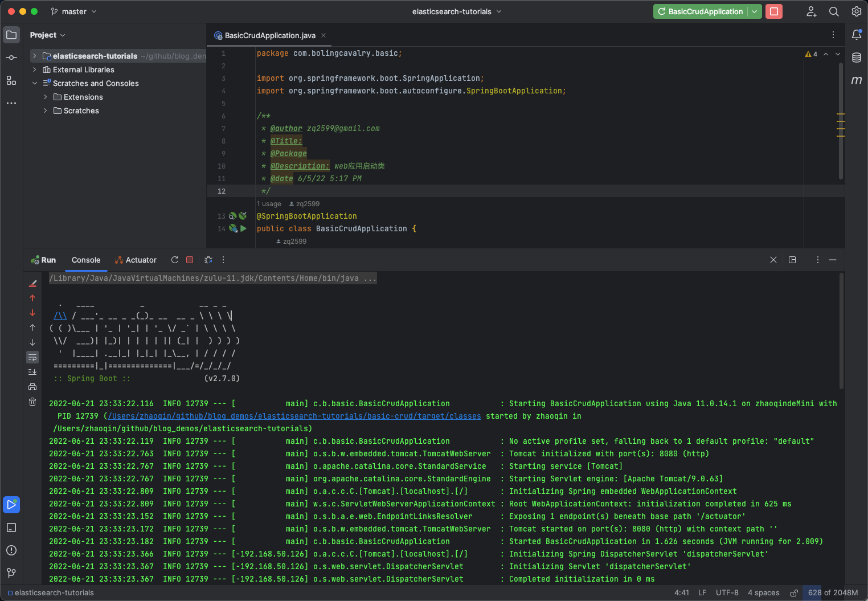Open IDE settings gear
Screen dimensions: 868x601
(857, 11)
